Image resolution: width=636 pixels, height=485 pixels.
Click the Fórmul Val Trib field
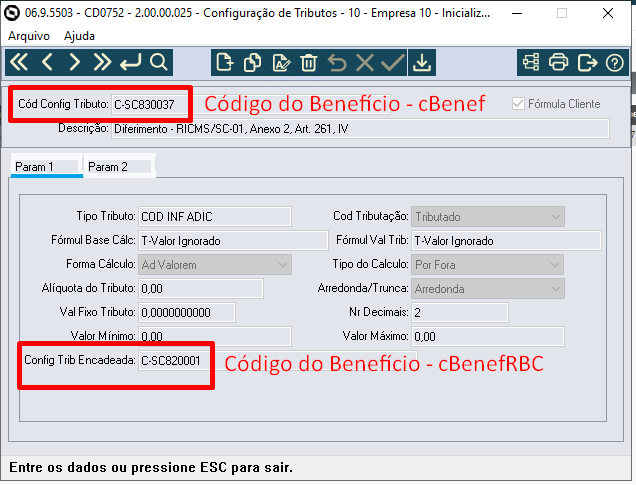[506, 241]
